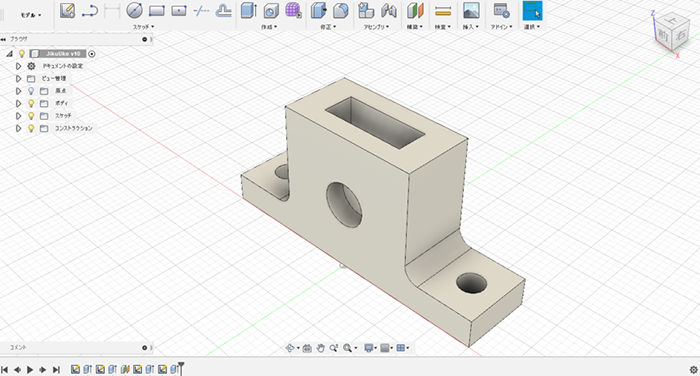Activate the Extrude tool in the toolbar
The width and height of the screenshot is (700, 376).
point(248,11)
